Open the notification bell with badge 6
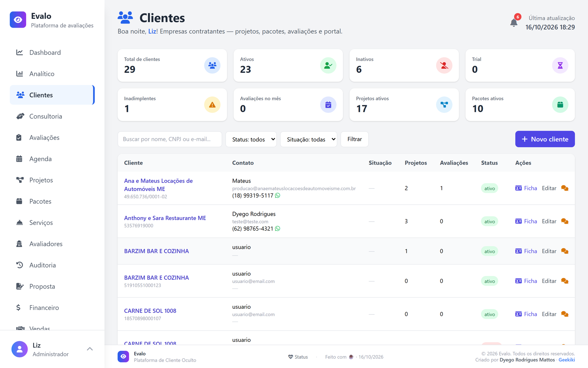The image size is (588, 368). click(x=514, y=22)
